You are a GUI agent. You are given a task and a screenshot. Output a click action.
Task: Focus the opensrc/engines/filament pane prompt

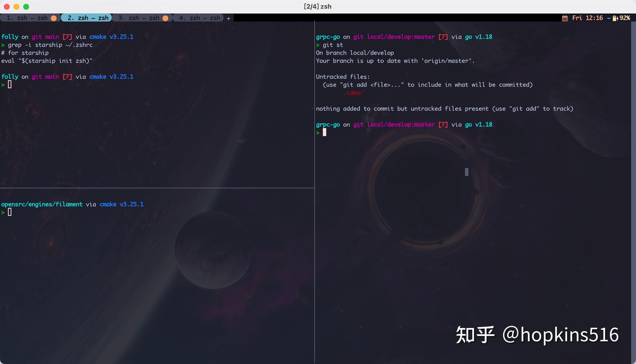coord(10,212)
